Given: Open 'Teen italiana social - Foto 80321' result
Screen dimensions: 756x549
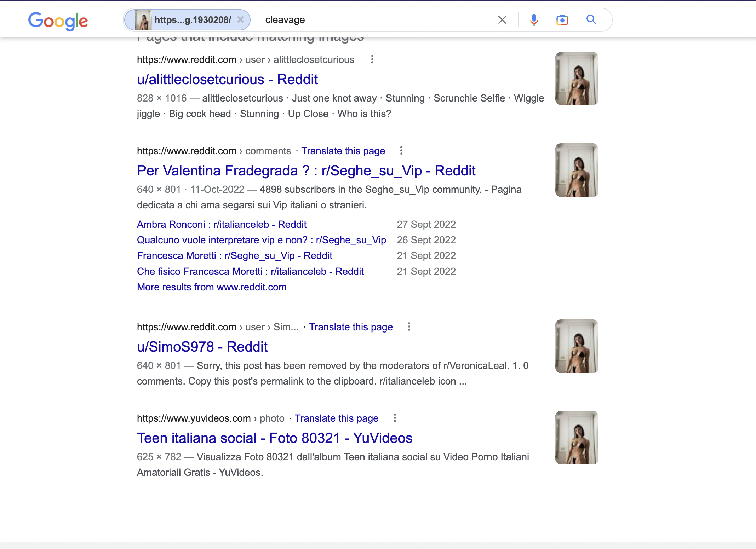Looking at the screenshot, I should click(x=275, y=438).
